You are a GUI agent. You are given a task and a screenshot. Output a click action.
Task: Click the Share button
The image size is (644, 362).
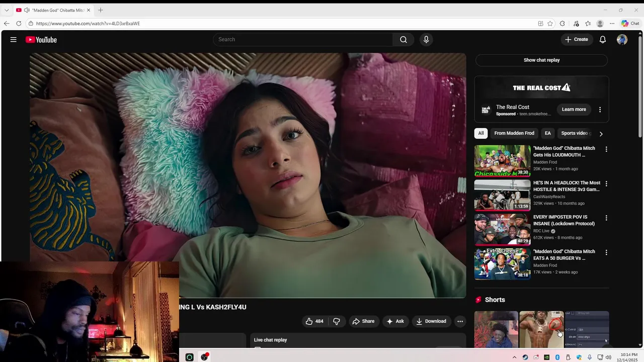point(363,321)
